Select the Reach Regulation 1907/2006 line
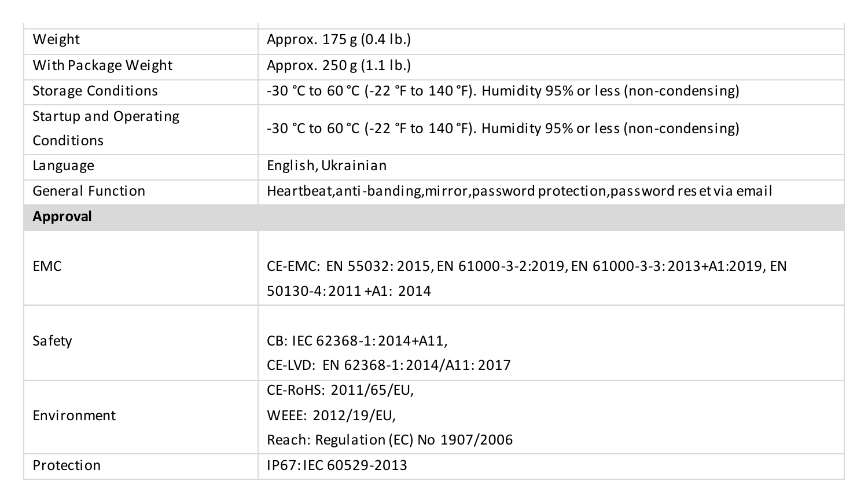This screenshot has width=868, height=503. 389,440
